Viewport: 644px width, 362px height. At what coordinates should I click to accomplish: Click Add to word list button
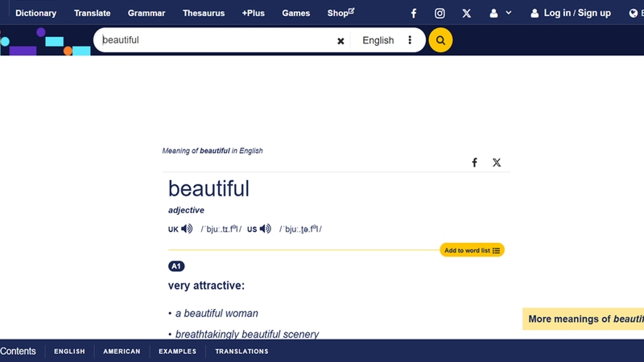click(x=472, y=250)
